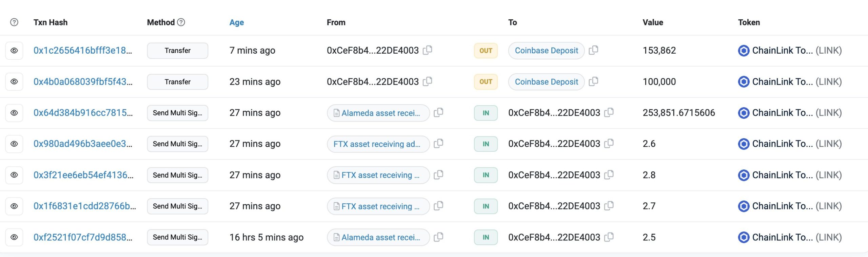Image resolution: width=868 pixels, height=257 pixels.
Task: Toggle eye preview for transaction 0x1c2656416bfff3e18
Action: click(14, 51)
